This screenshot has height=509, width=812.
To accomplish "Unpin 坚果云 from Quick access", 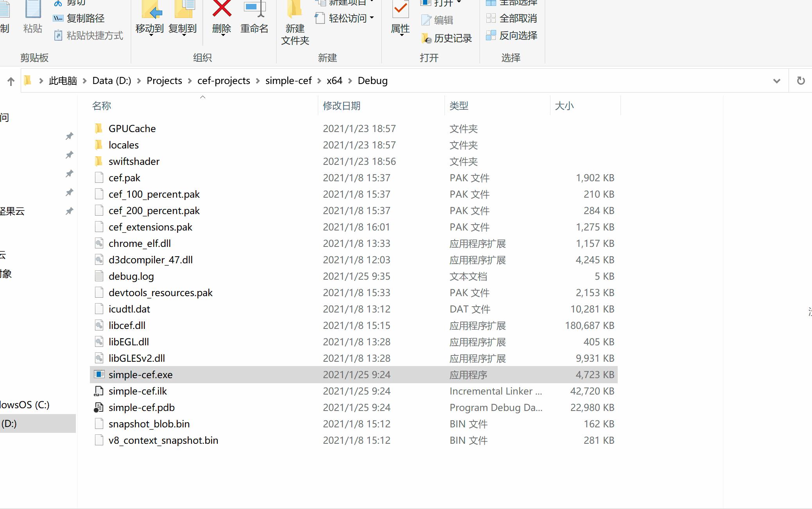I will 69,211.
